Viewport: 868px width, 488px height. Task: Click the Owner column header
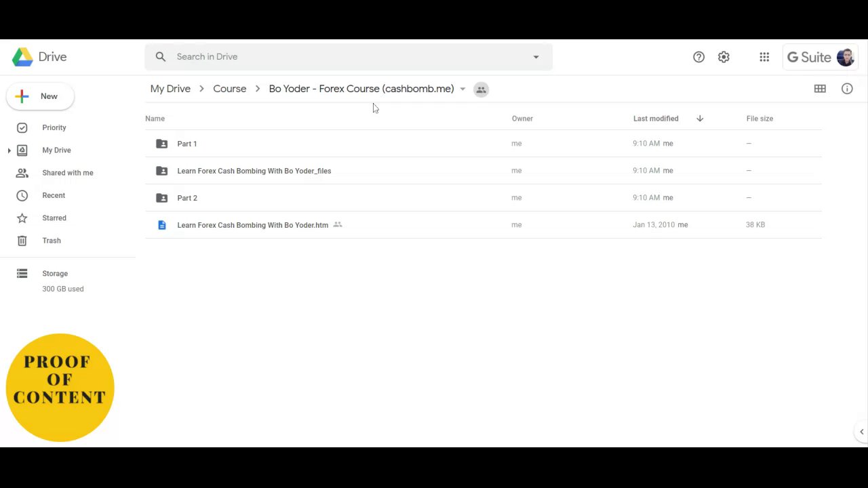tap(522, 119)
